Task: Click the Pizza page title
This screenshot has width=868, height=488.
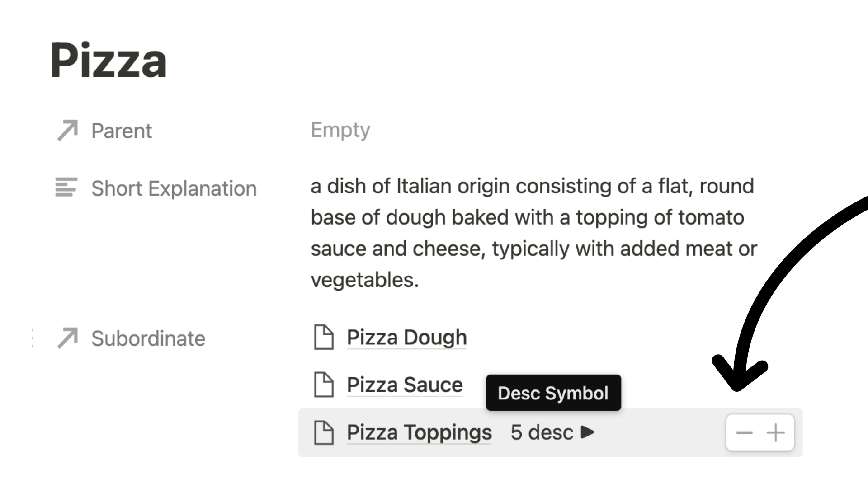Action: tap(108, 60)
